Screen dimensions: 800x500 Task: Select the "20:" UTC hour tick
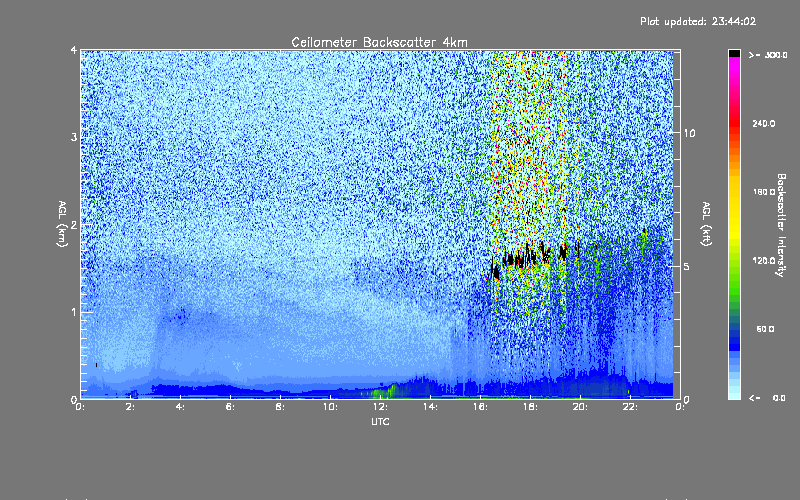coord(581,407)
